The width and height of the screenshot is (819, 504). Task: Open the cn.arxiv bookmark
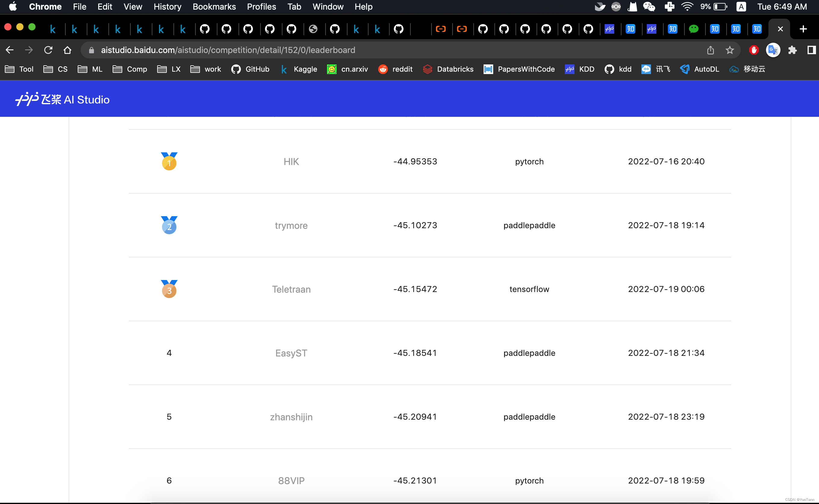pos(347,69)
